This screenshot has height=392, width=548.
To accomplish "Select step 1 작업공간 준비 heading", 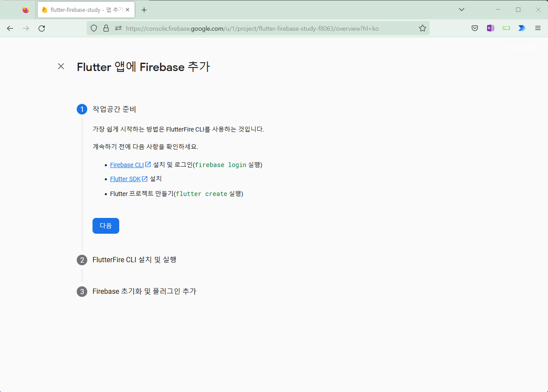I will click(114, 109).
